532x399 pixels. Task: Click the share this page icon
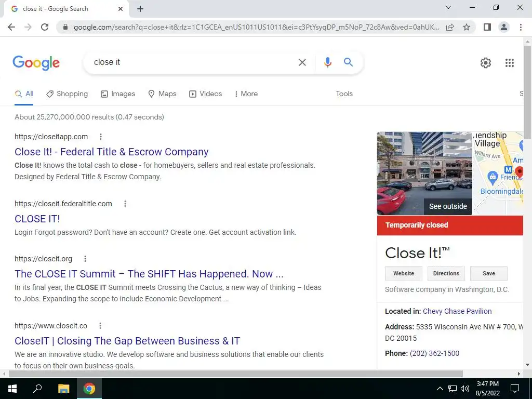(x=450, y=27)
